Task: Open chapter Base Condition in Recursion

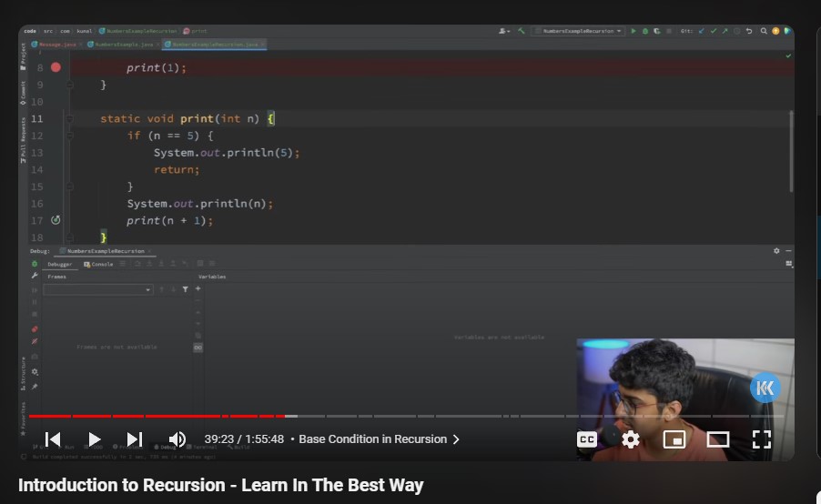Action: coord(373,439)
